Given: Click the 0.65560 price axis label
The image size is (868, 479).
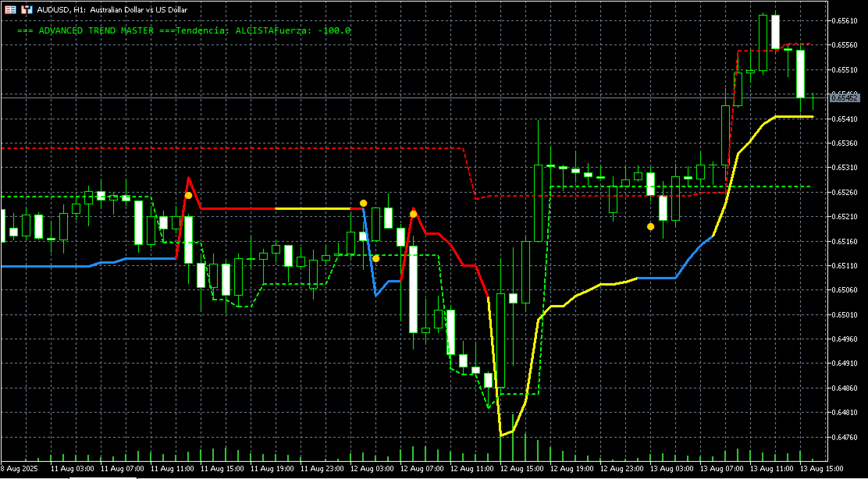Looking at the screenshot, I should [x=845, y=45].
